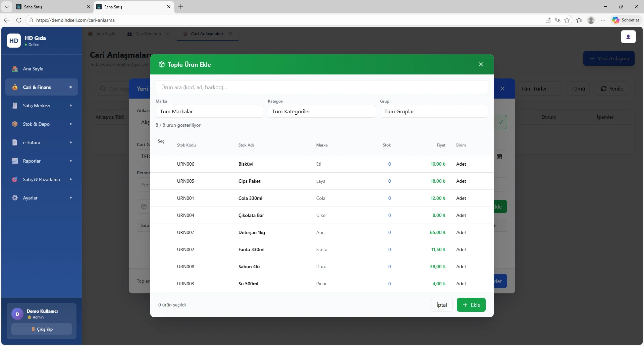Viewport: 644px width, 346px height.
Task: Select the Cola 330ml product row
Action: [250, 198]
